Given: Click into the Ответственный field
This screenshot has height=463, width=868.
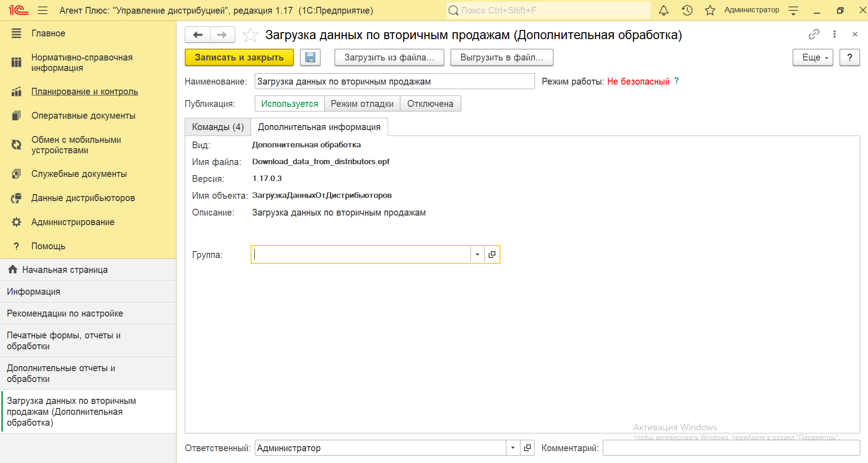Looking at the screenshot, I should [x=381, y=448].
